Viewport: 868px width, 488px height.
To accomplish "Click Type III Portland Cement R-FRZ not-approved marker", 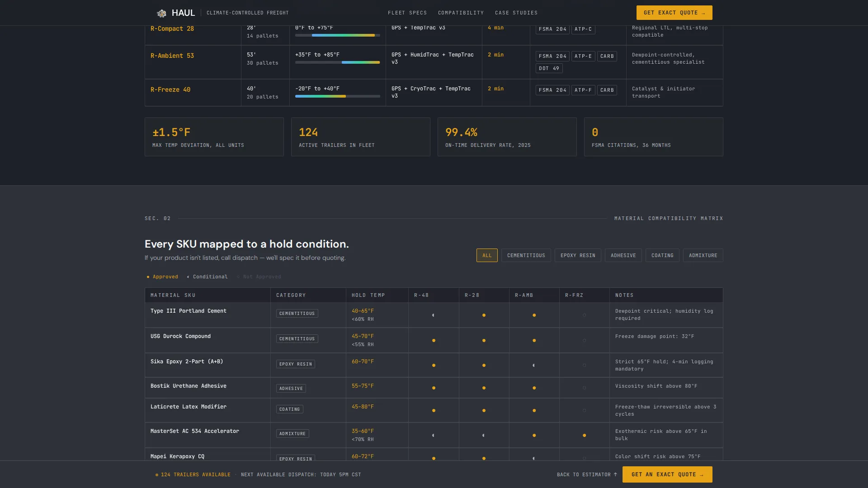I will coord(584,315).
